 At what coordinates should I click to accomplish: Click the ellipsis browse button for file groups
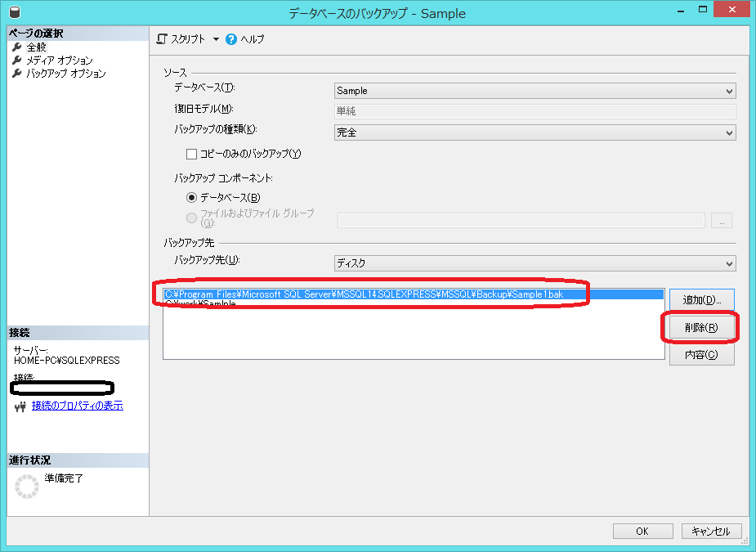pyautogui.click(x=722, y=220)
